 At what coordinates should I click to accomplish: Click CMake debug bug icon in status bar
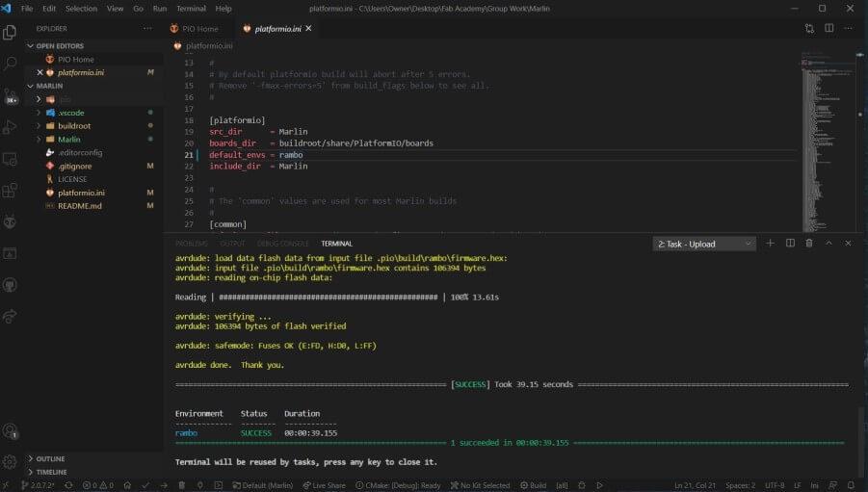click(x=582, y=485)
